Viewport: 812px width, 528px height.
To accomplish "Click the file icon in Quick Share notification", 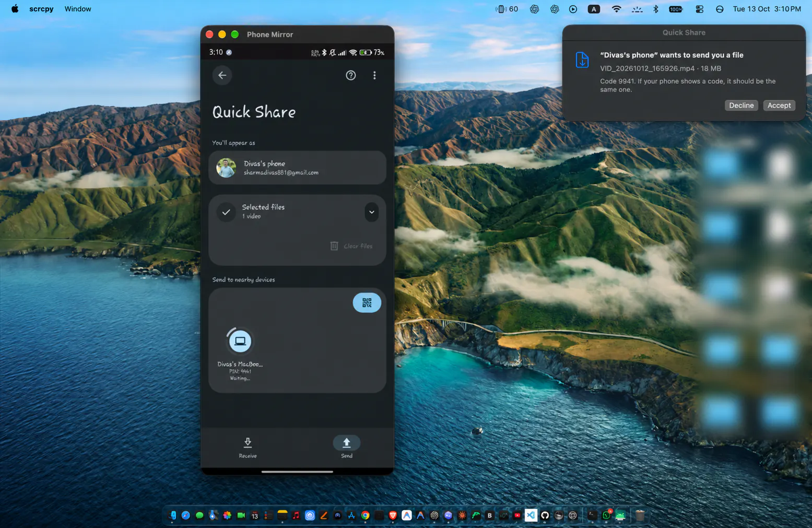I will click(x=582, y=60).
